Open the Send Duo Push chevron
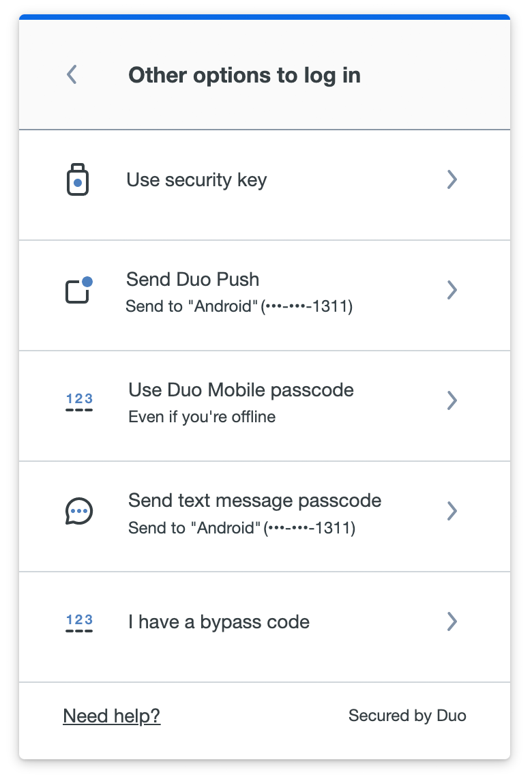532x777 pixels. point(452,290)
